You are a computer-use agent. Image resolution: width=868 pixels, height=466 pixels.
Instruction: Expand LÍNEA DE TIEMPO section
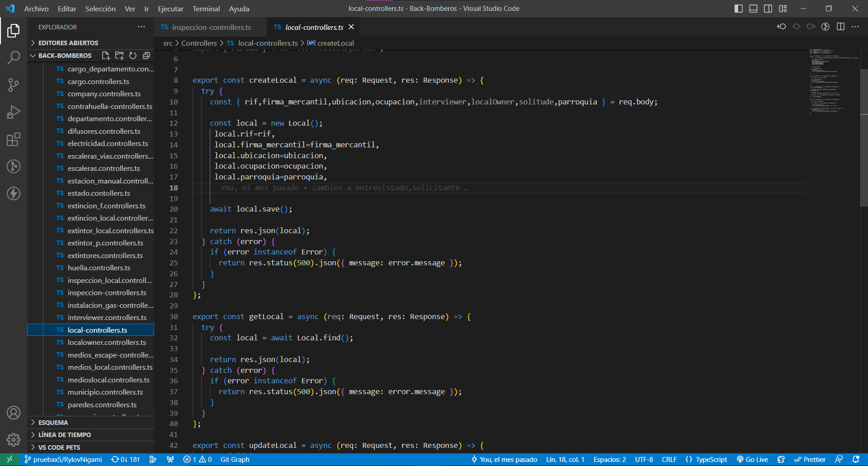click(x=90, y=435)
